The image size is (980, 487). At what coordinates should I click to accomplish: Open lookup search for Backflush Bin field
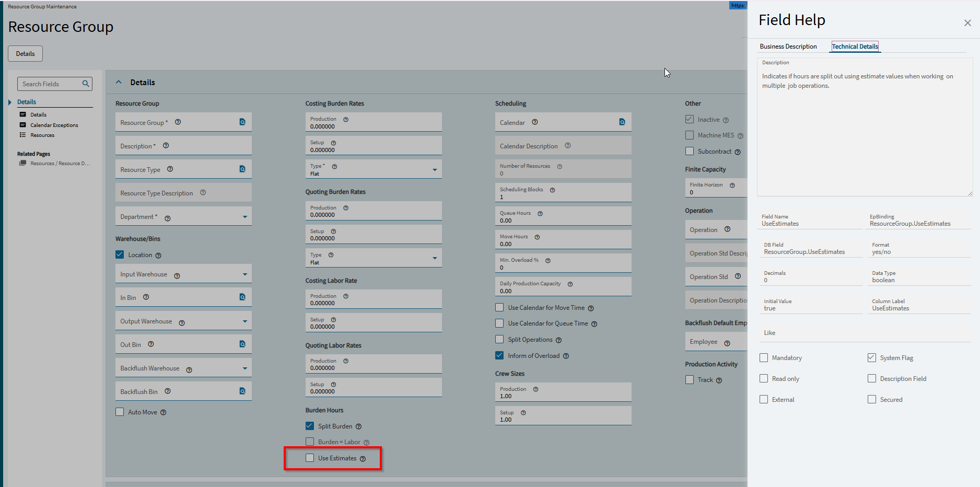[x=242, y=391]
